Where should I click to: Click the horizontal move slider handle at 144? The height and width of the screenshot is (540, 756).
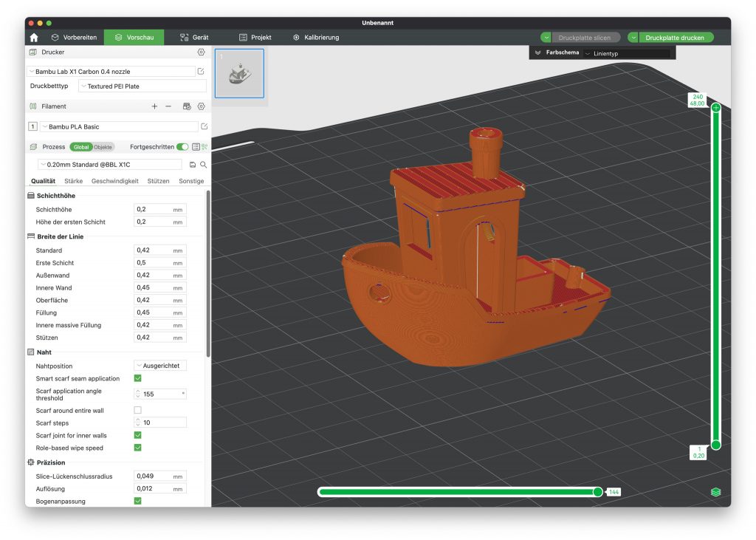(597, 492)
